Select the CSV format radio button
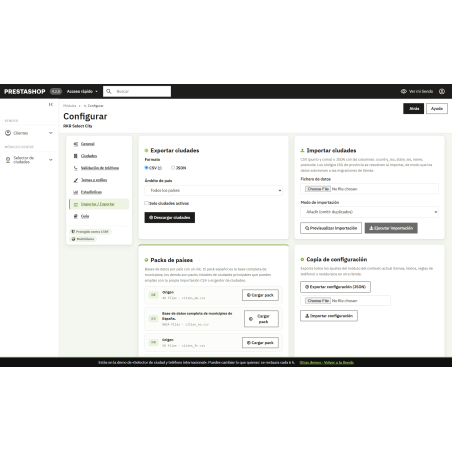The height and width of the screenshot is (452, 452). click(146, 168)
